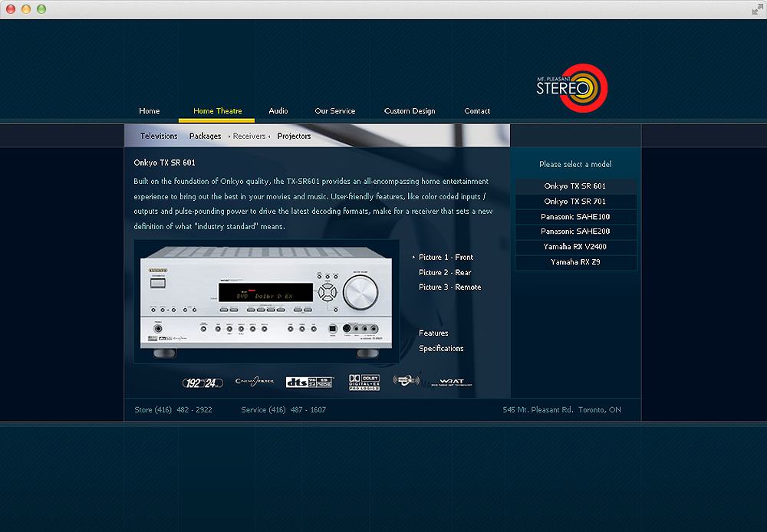767x532 pixels.
Task: Select the Onkyo TX SR 701 model
Action: click(x=576, y=202)
